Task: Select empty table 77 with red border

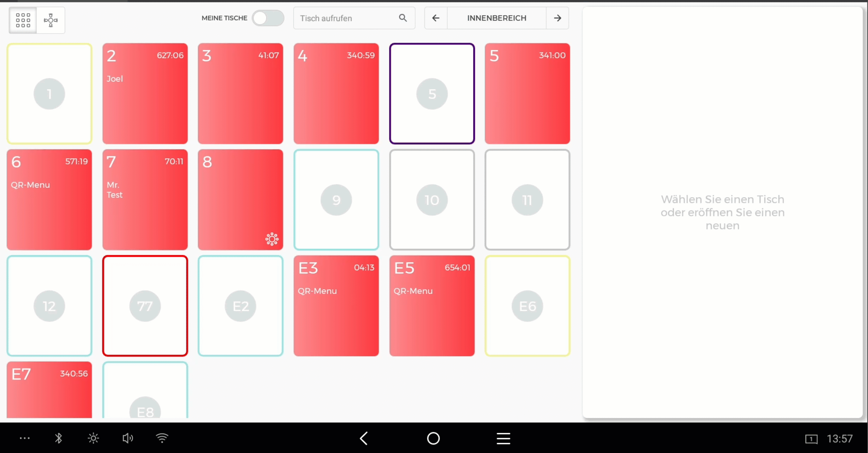Action: click(x=145, y=306)
